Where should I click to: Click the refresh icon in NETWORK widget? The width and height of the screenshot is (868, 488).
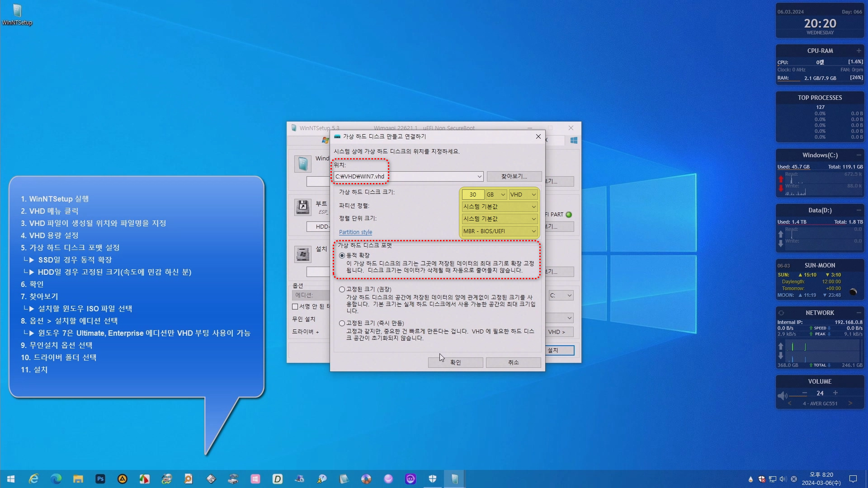tap(781, 313)
